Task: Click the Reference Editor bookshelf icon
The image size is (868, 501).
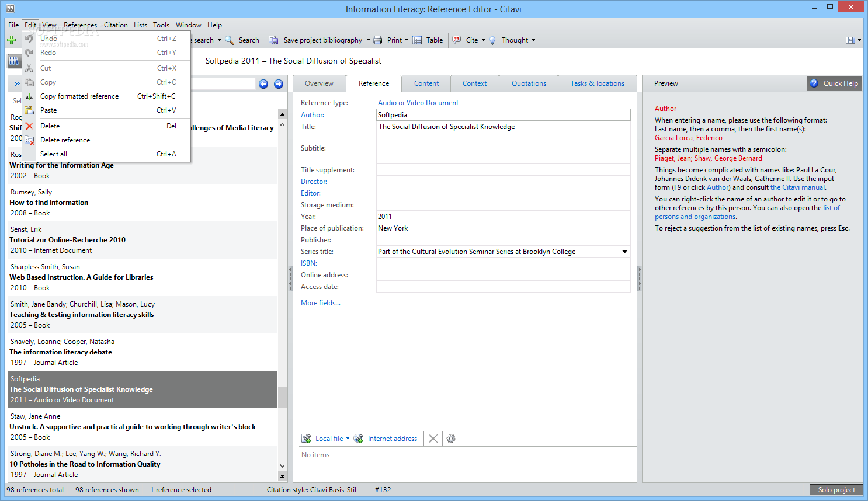Action: click(x=13, y=61)
